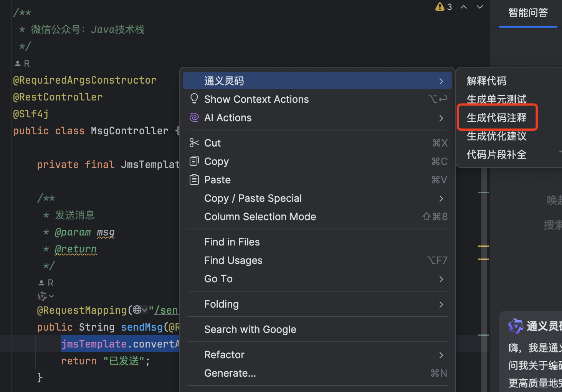Image resolution: width=562 pixels, height=392 pixels.
Task: Switch to the 智能问答 tab
Action: (528, 13)
